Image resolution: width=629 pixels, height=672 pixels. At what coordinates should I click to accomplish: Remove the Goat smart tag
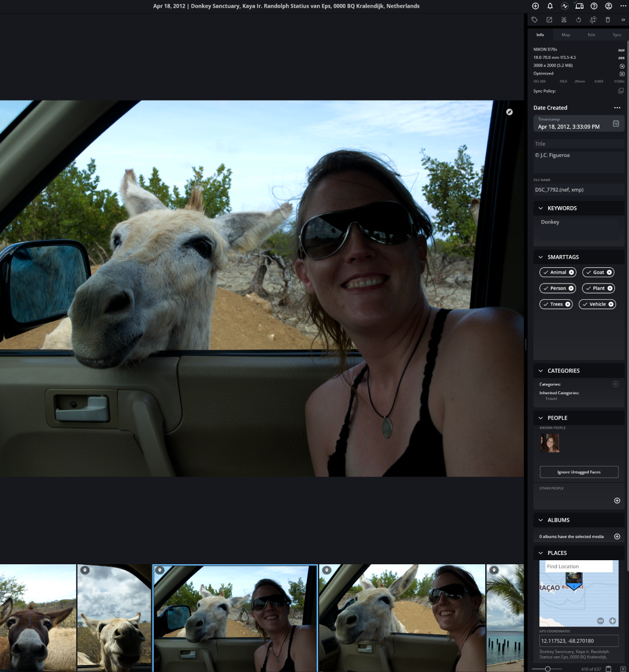tap(609, 273)
